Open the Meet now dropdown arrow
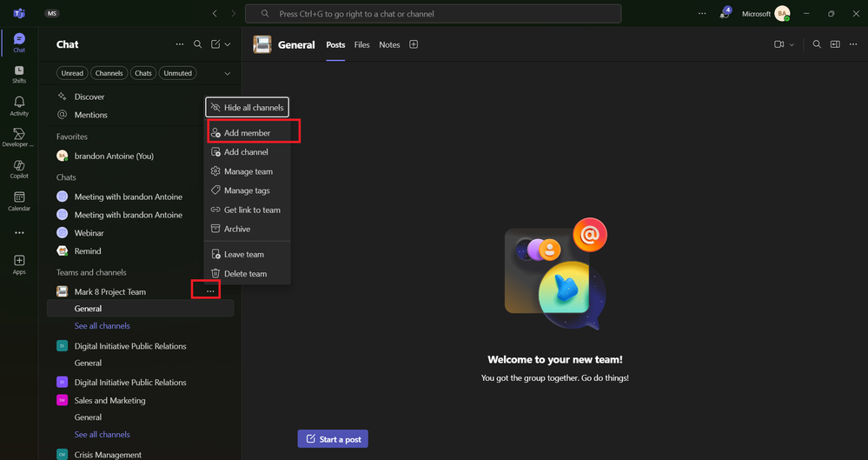The image size is (868, 460). coord(792,44)
